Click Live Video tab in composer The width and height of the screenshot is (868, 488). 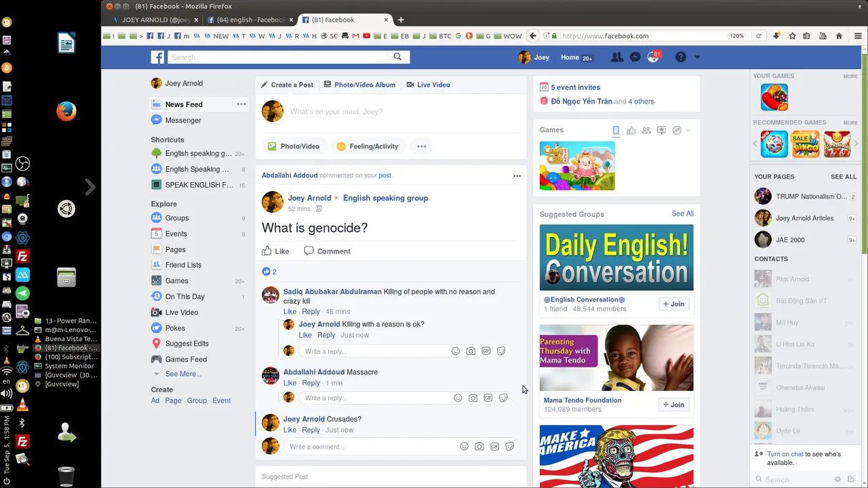428,85
